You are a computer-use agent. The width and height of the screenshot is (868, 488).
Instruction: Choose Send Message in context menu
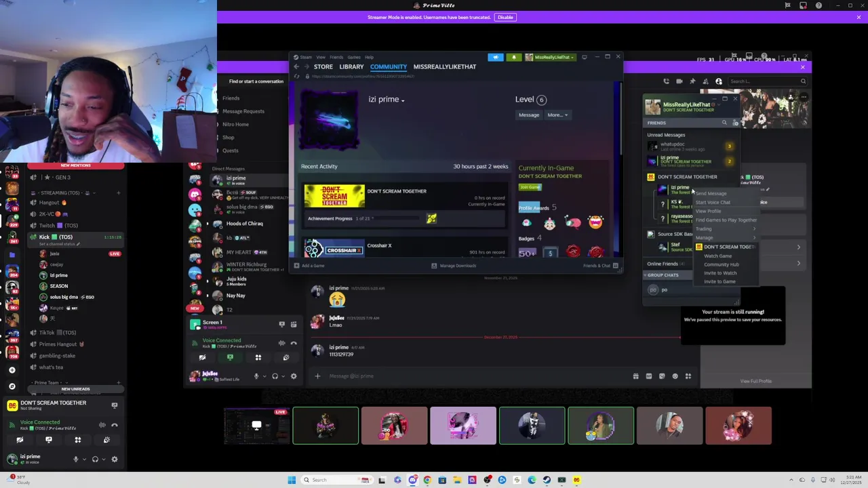coord(711,194)
